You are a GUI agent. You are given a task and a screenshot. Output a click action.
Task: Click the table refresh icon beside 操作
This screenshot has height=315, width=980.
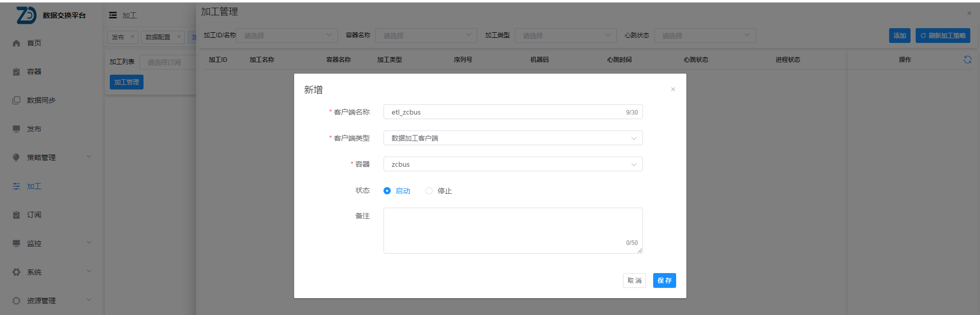coord(967,60)
